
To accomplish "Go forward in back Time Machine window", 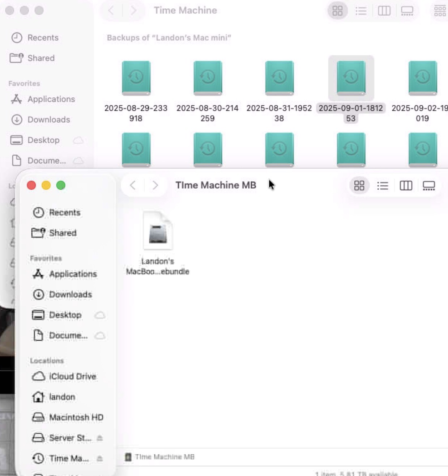I will click(x=133, y=10).
